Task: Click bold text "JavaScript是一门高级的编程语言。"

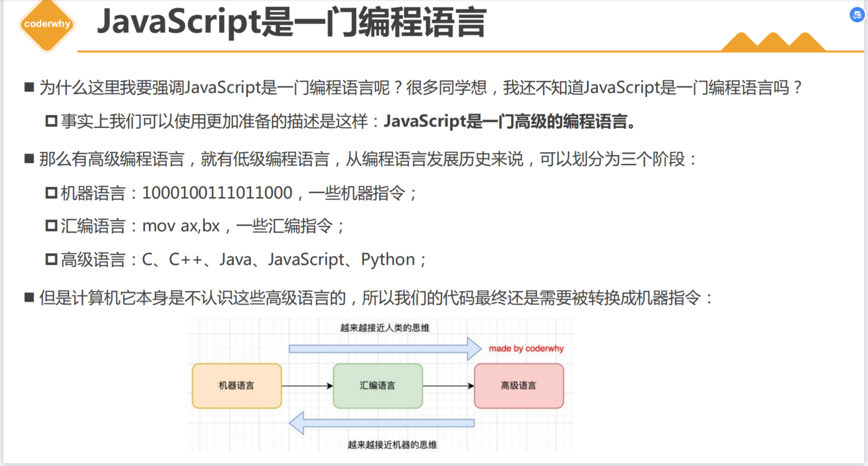Action: pyautogui.click(x=510, y=121)
